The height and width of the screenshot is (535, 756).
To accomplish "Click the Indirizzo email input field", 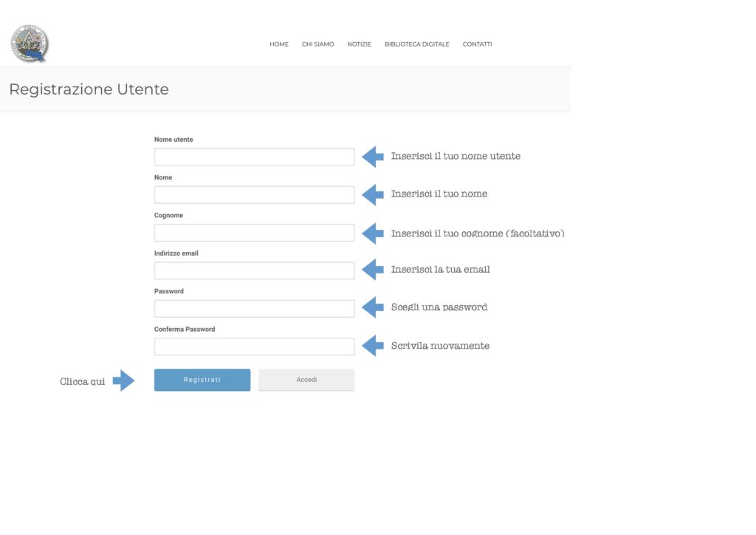I will coord(254,270).
